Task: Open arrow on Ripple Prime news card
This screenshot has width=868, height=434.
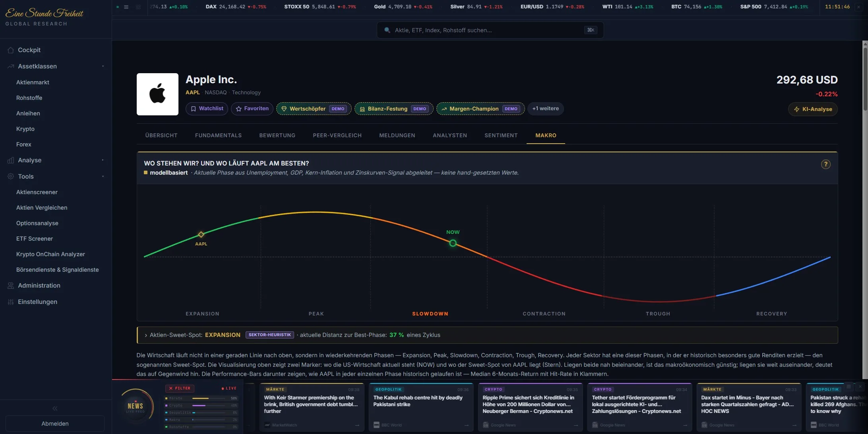Action: point(575,425)
